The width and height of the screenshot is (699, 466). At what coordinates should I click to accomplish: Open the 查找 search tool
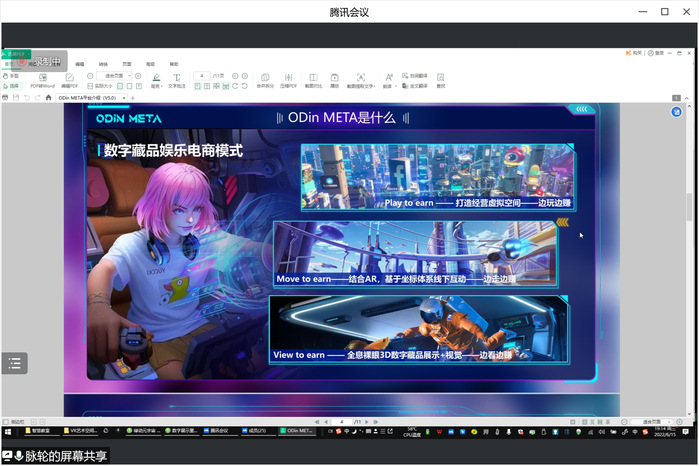[x=440, y=81]
